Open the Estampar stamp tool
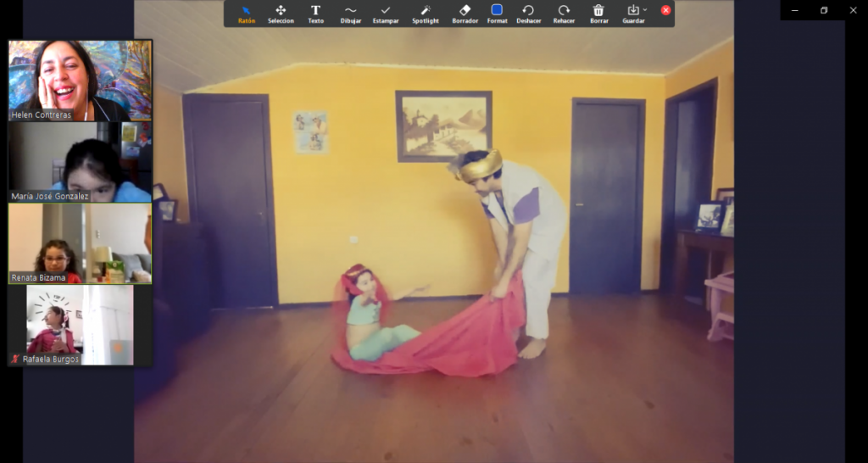Image resolution: width=868 pixels, height=463 pixels. point(385,14)
